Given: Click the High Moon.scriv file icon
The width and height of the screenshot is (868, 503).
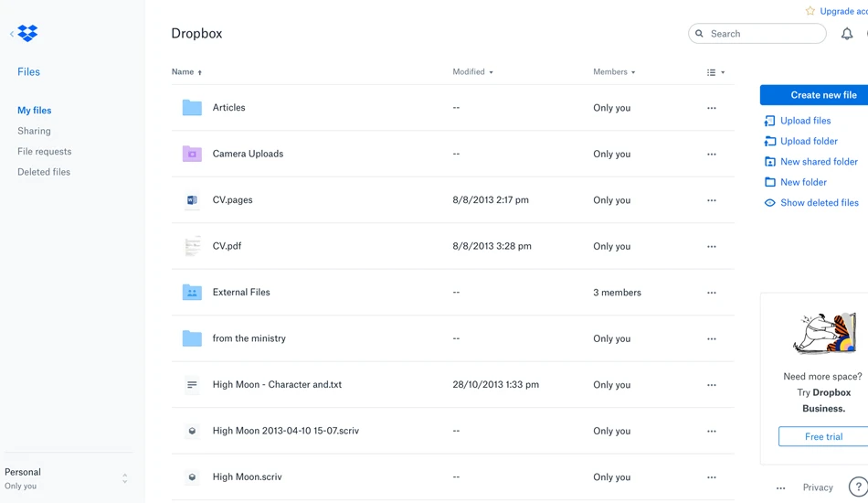Looking at the screenshot, I should coord(192,477).
